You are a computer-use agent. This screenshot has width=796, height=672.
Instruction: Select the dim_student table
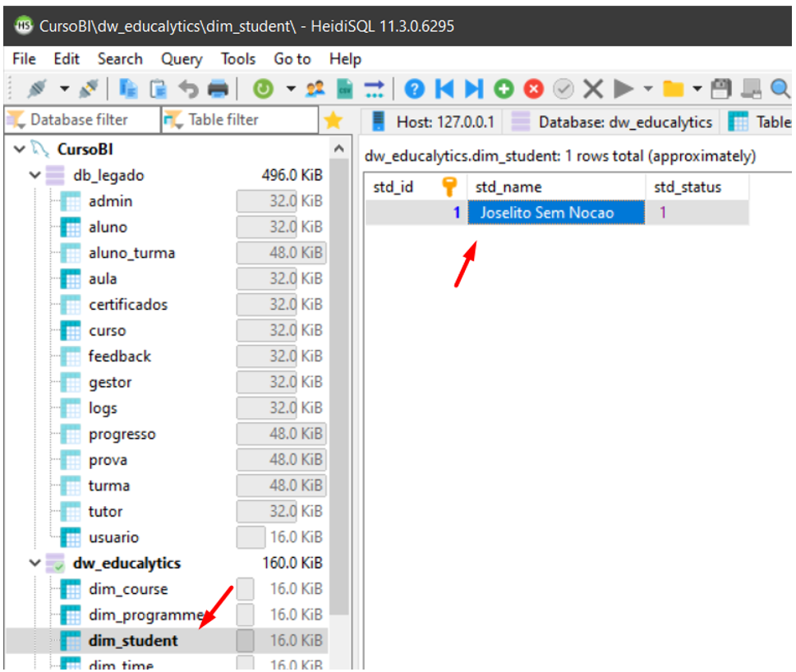coord(133,641)
